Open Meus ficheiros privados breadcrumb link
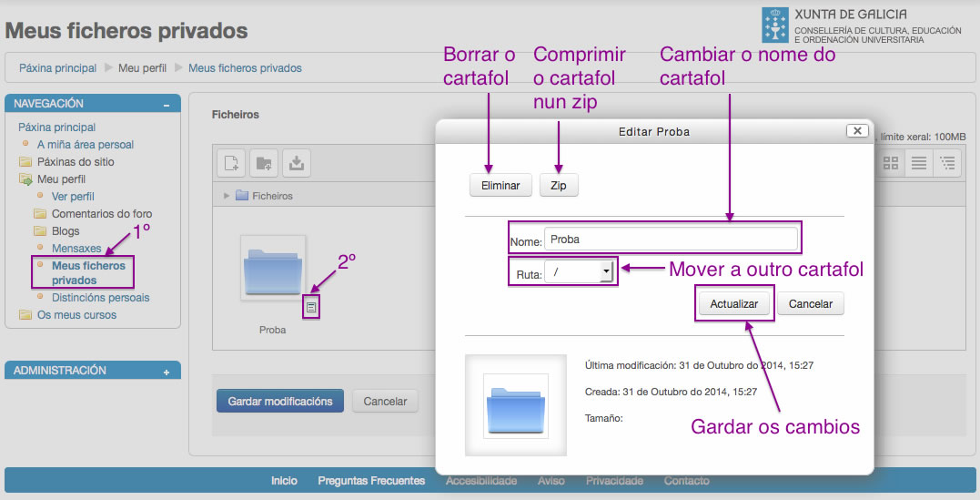 pyautogui.click(x=245, y=68)
